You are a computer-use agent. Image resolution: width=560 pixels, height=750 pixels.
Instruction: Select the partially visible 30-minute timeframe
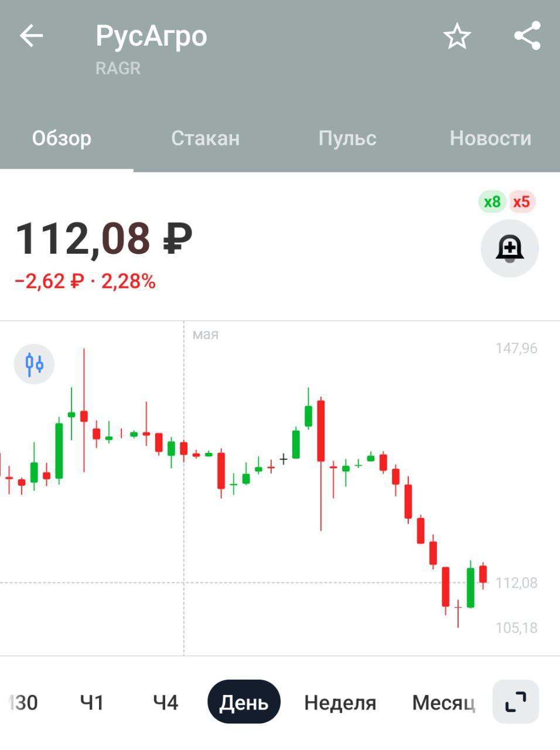point(23,702)
